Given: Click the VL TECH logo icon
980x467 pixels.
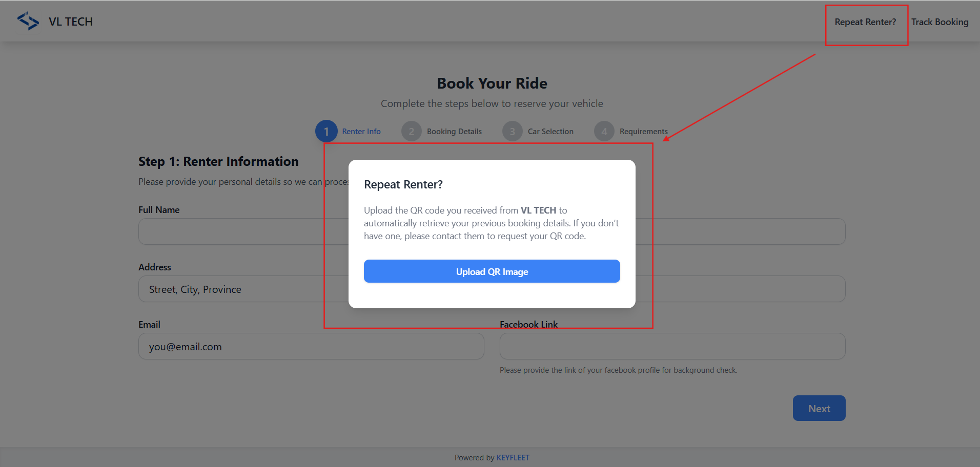Looking at the screenshot, I should [28, 22].
